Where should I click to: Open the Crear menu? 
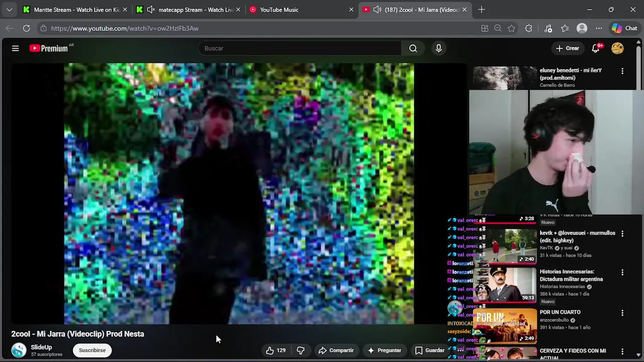[x=568, y=48]
